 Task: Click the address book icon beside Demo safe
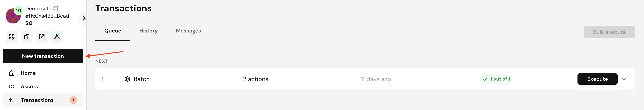56,9
